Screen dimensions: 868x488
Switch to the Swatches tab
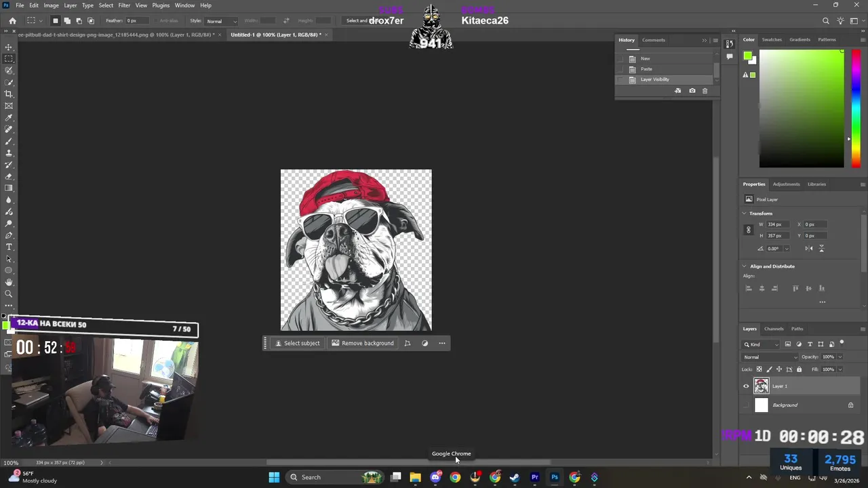tap(772, 40)
